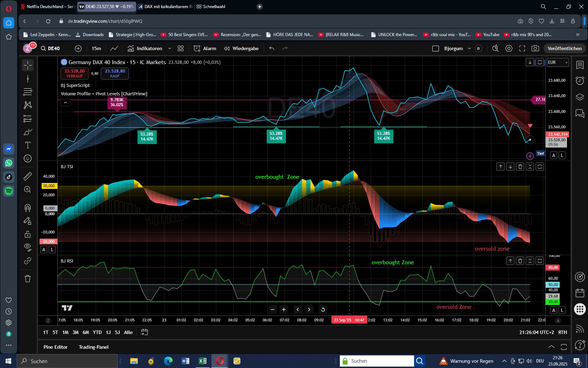Click the Veröffentlichen button
Screen dimensions: 588x368
coord(564,48)
